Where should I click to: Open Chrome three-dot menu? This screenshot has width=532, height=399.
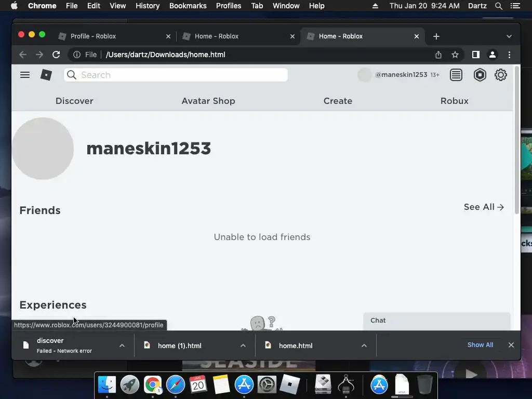pyautogui.click(x=509, y=55)
